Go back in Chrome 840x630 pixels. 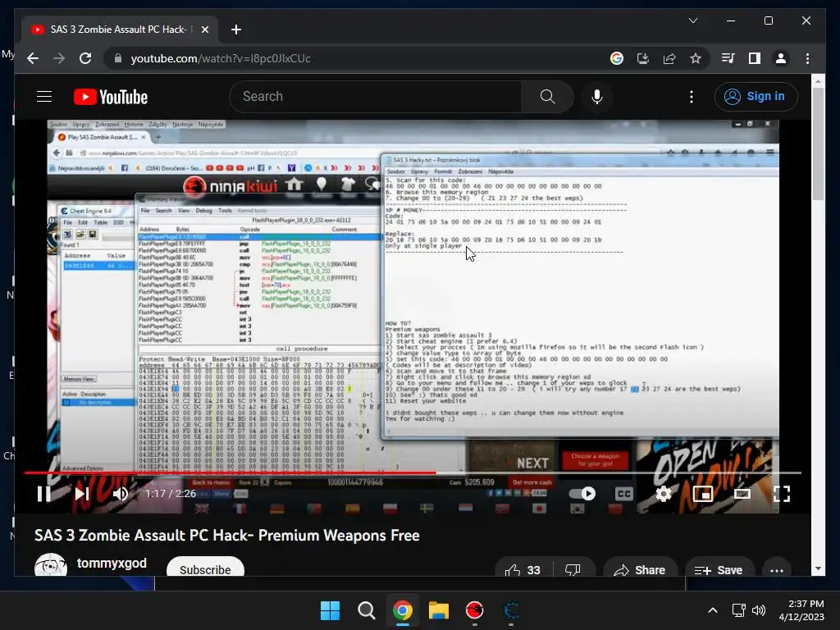[x=33, y=58]
